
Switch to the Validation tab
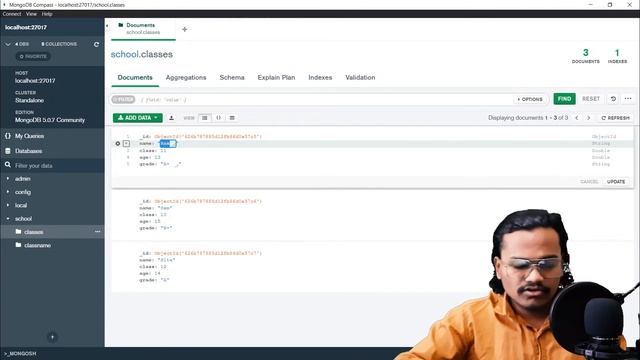(x=360, y=78)
